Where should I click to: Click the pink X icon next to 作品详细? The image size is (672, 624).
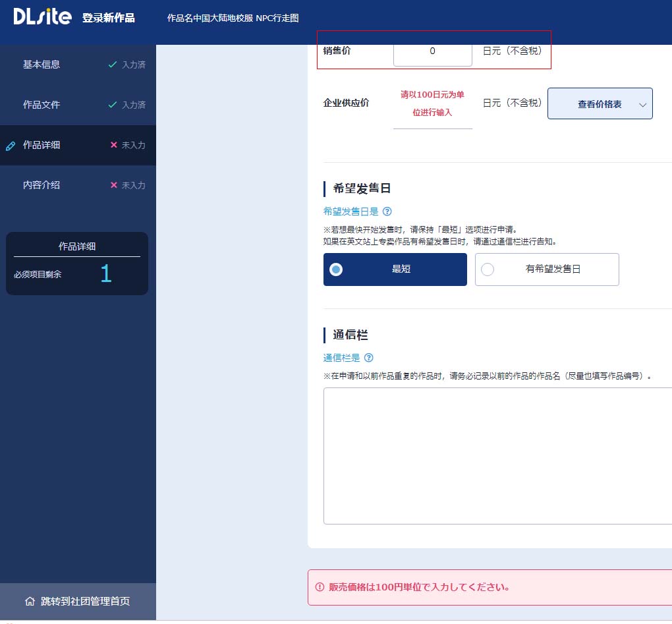tap(113, 145)
